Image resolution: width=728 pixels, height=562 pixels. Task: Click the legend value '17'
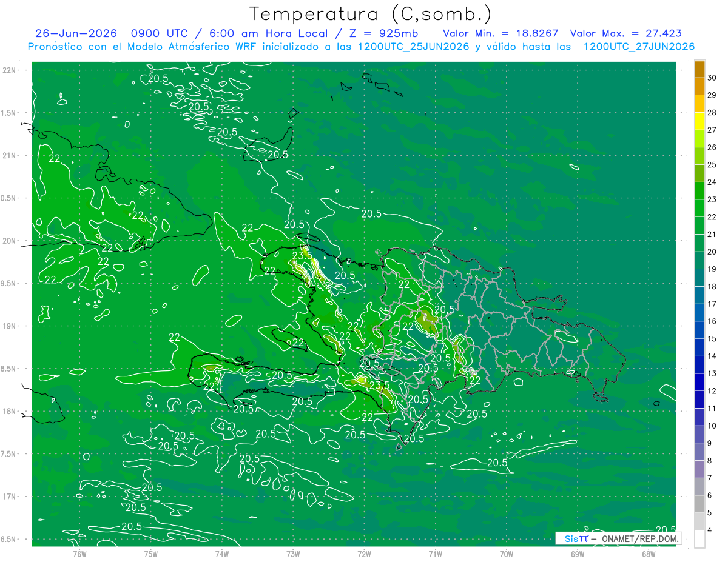point(712,304)
